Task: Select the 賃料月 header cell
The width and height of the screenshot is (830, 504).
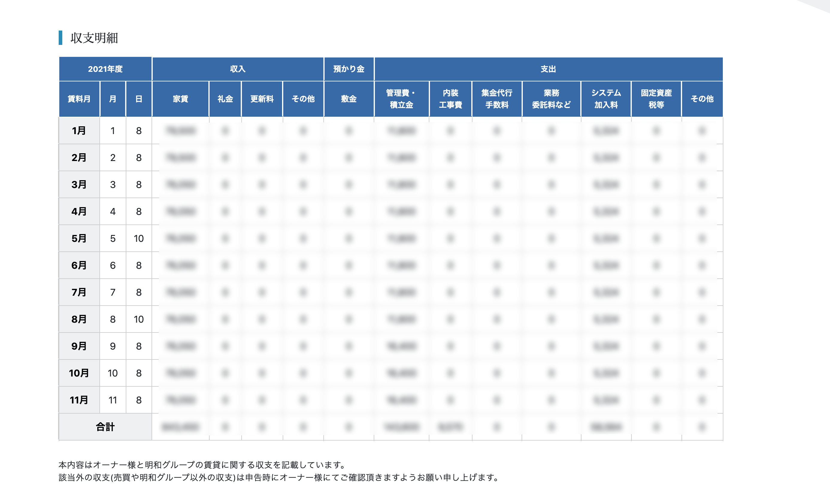Action: [x=79, y=99]
